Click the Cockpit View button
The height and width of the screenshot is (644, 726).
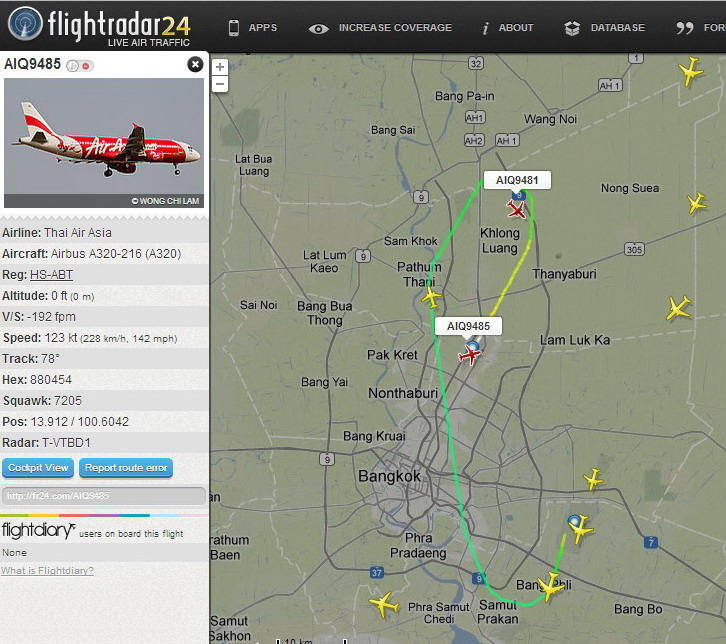click(38, 468)
